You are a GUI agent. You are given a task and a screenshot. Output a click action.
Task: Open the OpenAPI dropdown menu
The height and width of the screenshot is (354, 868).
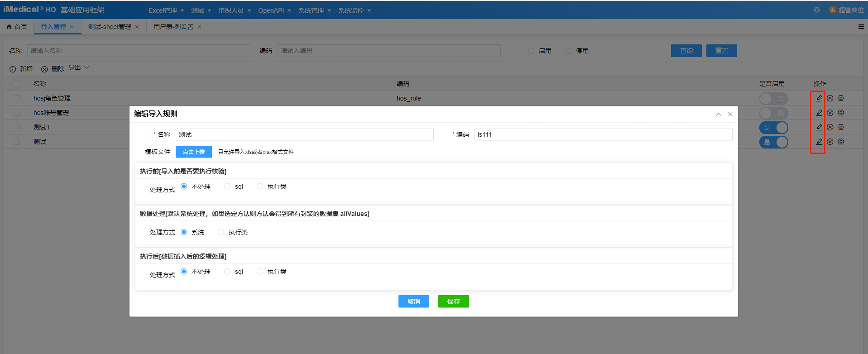click(x=274, y=10)
